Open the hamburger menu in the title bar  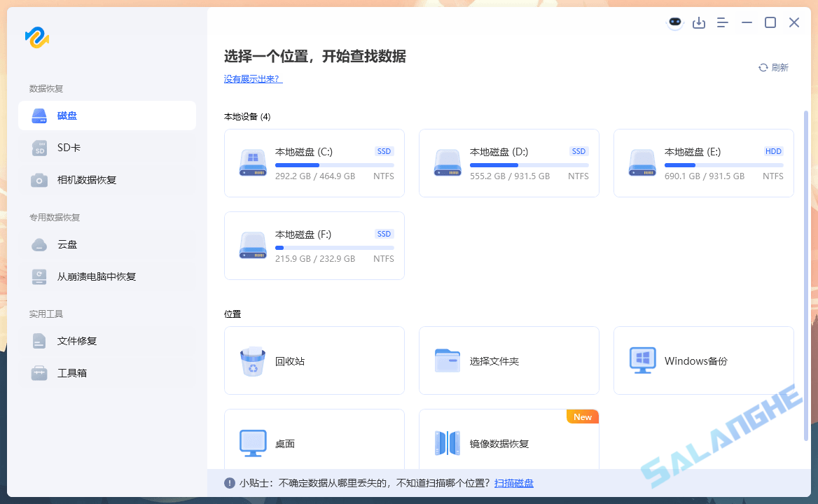(722, 22)
